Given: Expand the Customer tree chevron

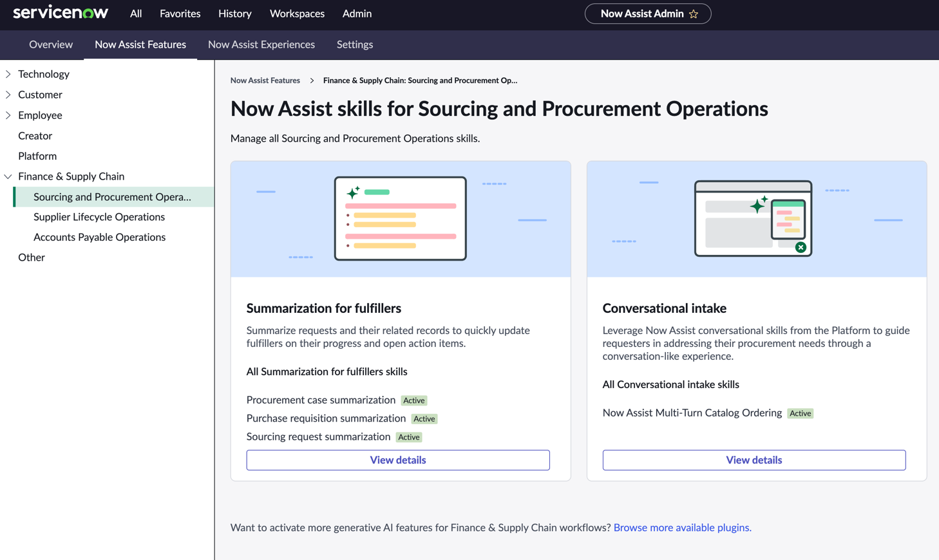Looking at the screenshot, I should (x=8, y=95).
